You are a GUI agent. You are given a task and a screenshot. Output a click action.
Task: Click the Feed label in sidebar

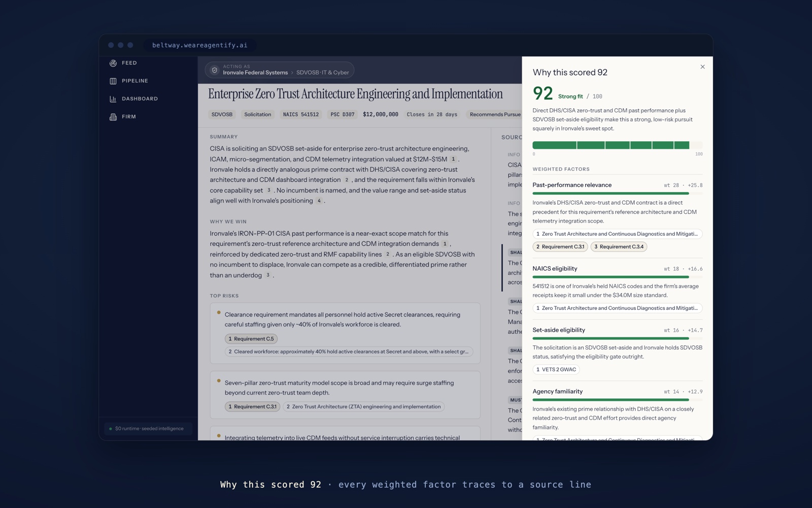(x=129, y=63)
